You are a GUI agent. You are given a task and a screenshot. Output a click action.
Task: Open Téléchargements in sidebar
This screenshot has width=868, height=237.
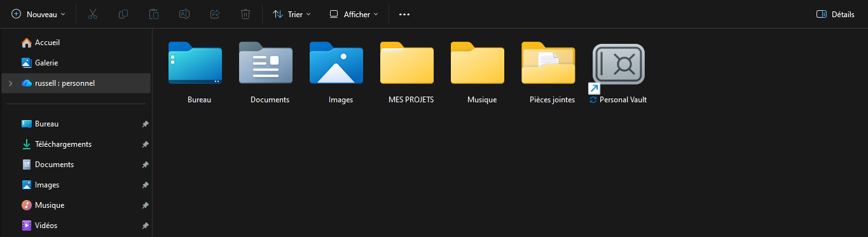click(76, 144)
